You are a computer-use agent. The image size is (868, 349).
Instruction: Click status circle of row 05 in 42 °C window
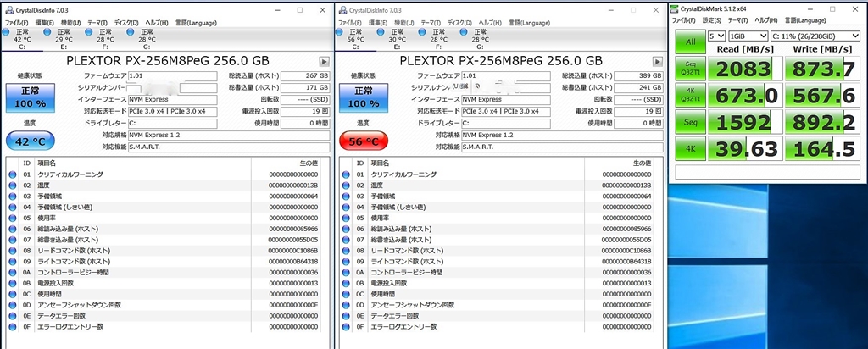(13, 218)
